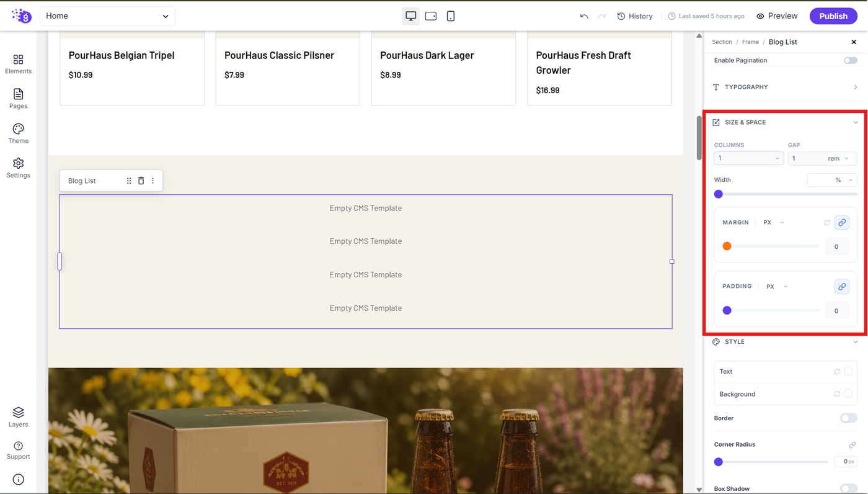Viewport: 868px width, 494px height.
Task: Click the Padding value field
Action: click(x=837, y=311)
